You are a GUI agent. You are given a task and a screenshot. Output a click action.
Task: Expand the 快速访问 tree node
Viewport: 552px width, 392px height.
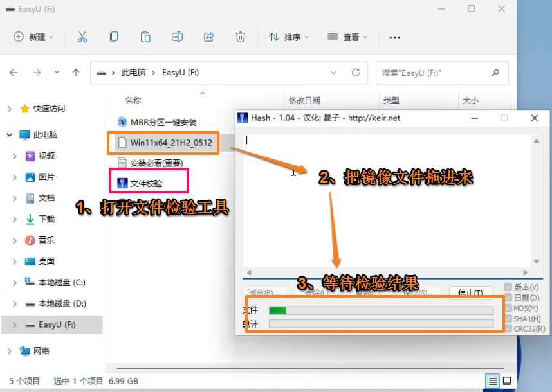[10, 109]
